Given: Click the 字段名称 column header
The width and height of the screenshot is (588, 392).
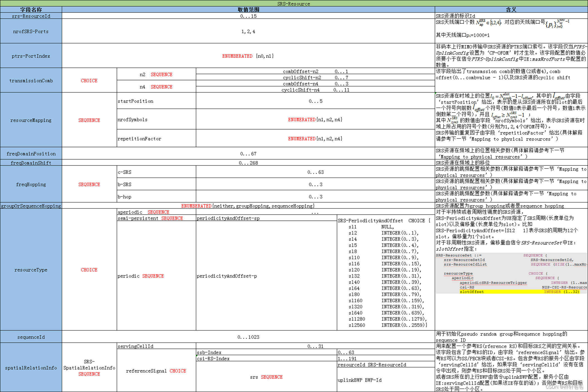Looking at the screenshot, I should click(31, 9).
